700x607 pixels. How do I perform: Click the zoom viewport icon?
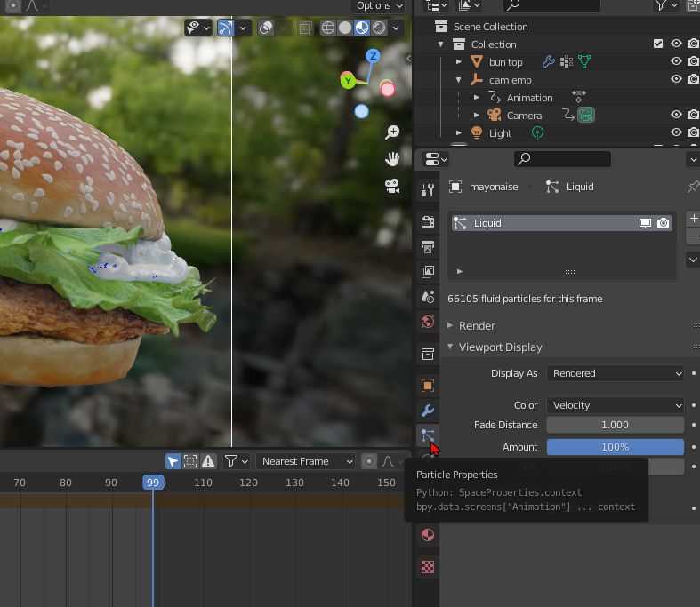[x=392, y=132]
